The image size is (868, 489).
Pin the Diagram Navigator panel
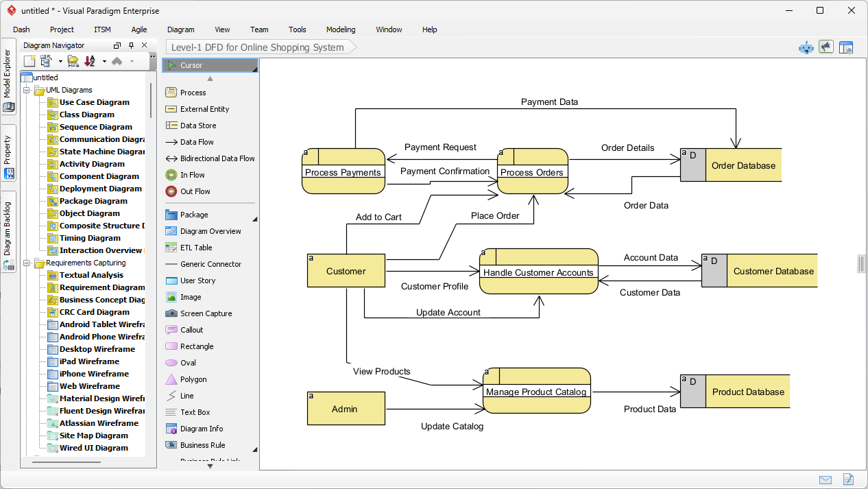[130, 45]
